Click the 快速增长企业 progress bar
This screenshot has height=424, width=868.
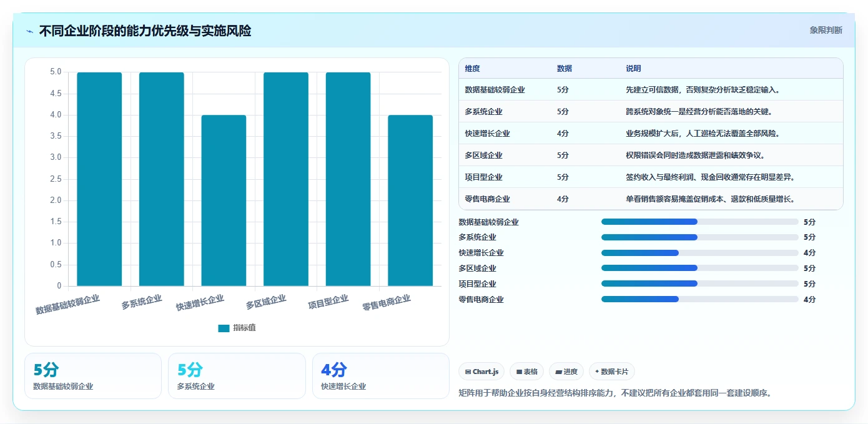click(700, 253)
